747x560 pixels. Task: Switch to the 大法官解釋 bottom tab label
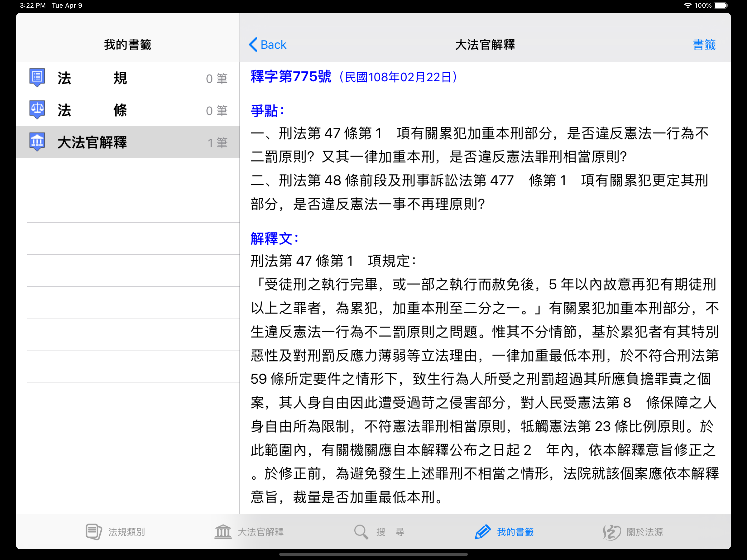pyautogui.click(x=261, y=532)
